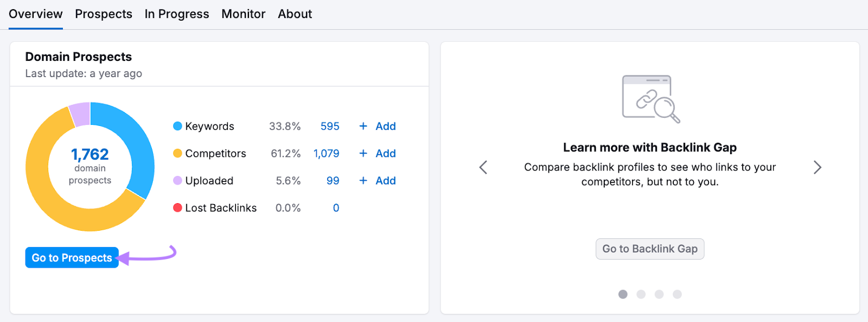Select the second carousel pagination dot
868x322 pixels.
[641, 294]
